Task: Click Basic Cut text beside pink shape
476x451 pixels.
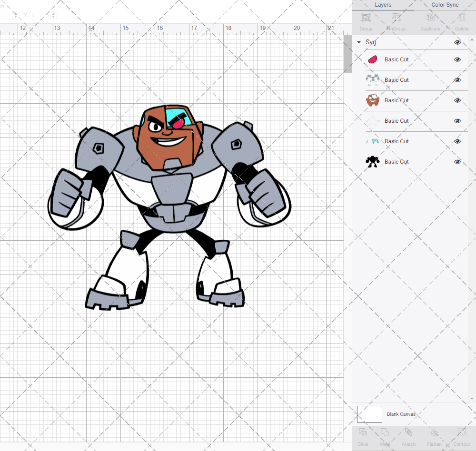Action: click(x=397, y=59)
